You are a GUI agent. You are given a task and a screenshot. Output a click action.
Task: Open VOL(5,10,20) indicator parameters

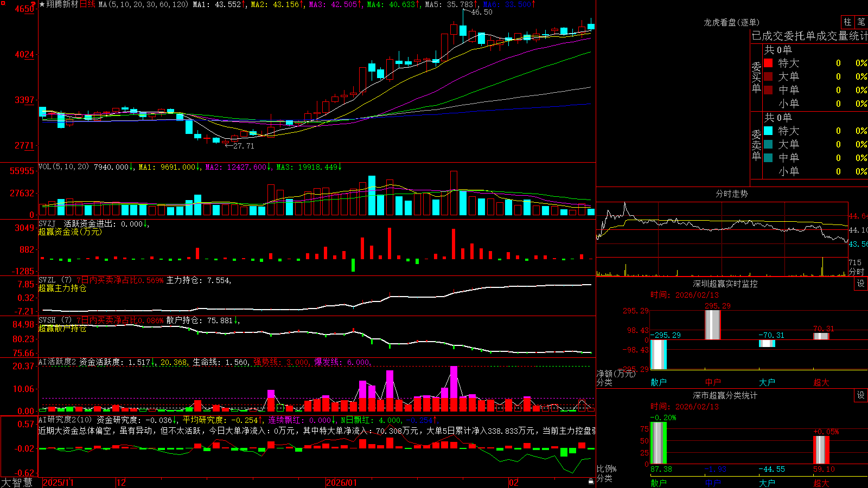point(63,167)
